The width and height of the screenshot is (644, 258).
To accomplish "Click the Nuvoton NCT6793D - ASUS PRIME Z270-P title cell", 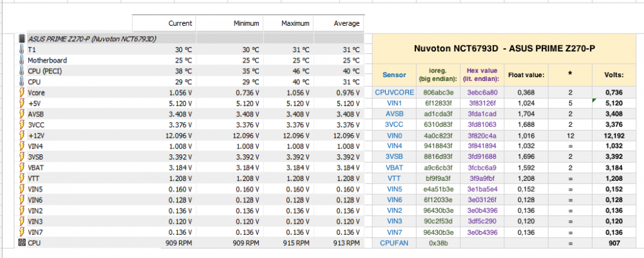I will pyautogui.click(x=505, y=49).
